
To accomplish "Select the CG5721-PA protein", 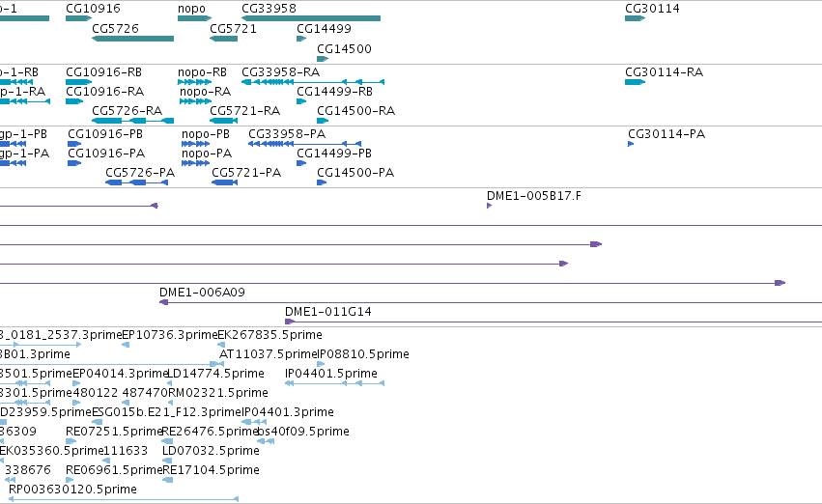I will pos(224,182).
